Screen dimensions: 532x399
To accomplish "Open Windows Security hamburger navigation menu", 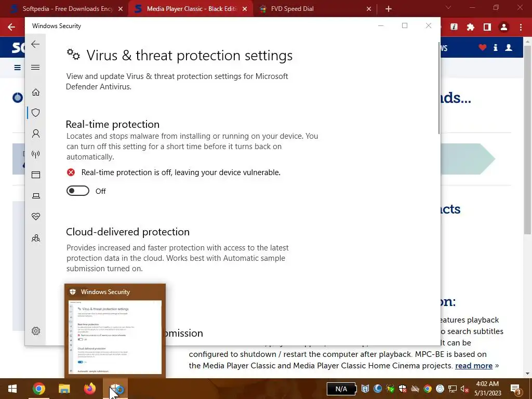I will pyautogui.click(x=35, y=67).
